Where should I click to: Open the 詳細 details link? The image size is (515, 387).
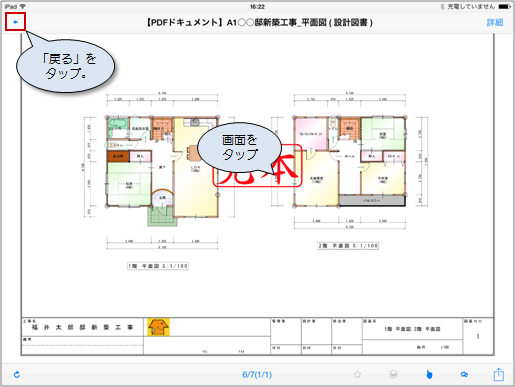pos(495,23)
